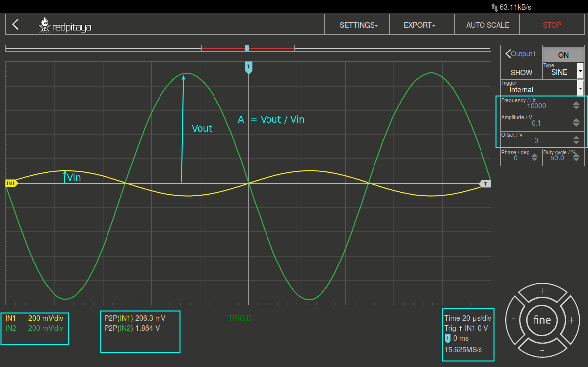Viewport: 588px width, 367px height.
Task: Increase Amplitude with up arrow
Action: (x=576, y=120)
